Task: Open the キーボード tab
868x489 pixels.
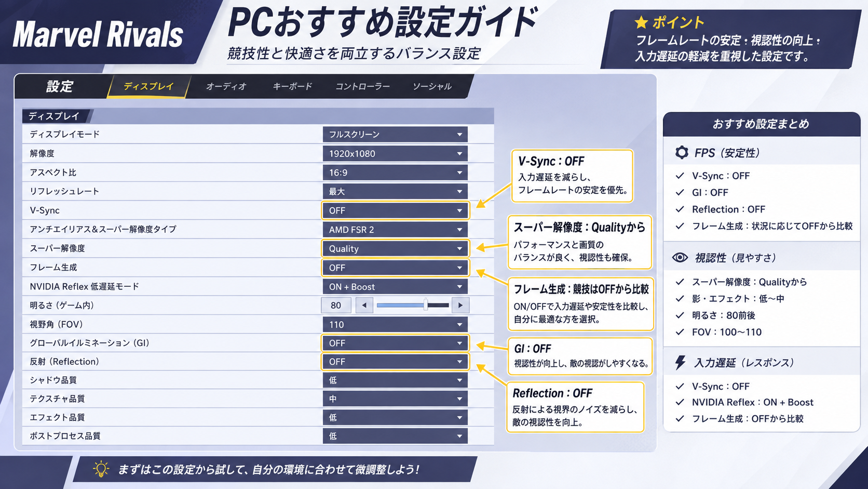Action: tap(293, 86)
